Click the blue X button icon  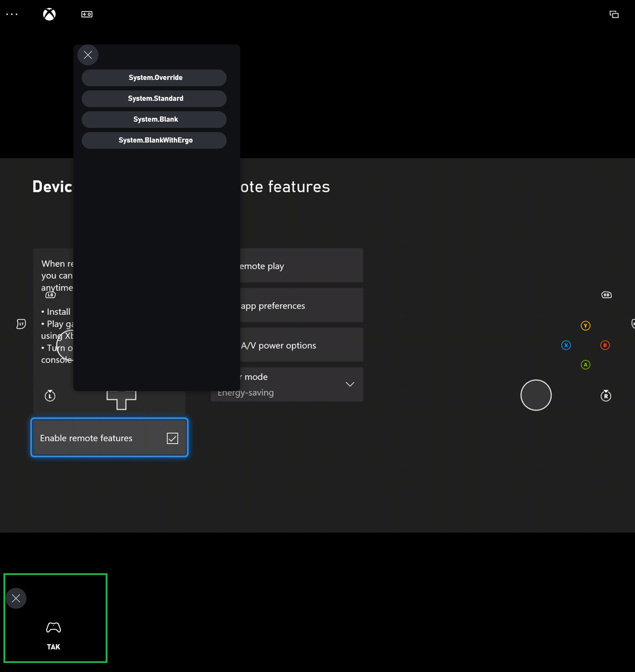click(566, 345)
